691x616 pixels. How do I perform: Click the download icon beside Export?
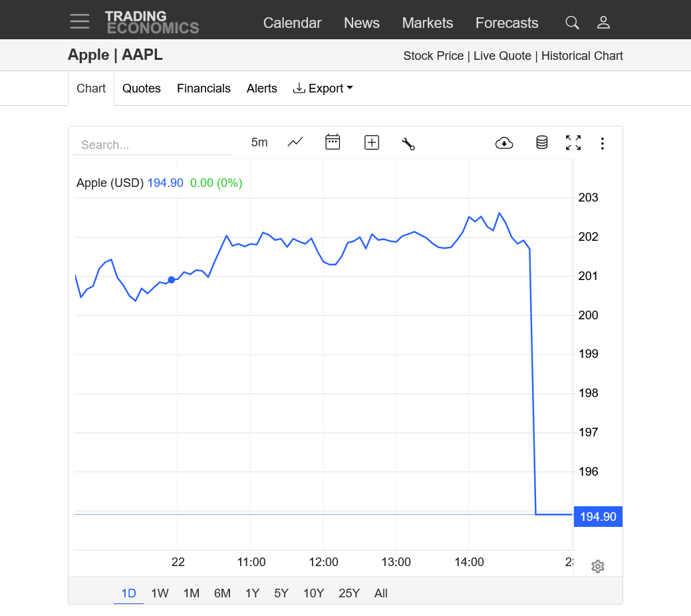[299, 88]
